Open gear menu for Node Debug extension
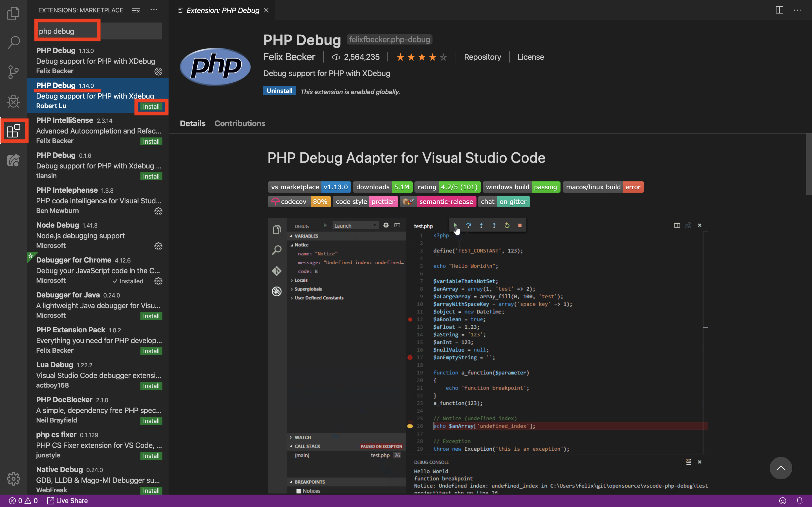The image size is (812, 507). point(158,246)
